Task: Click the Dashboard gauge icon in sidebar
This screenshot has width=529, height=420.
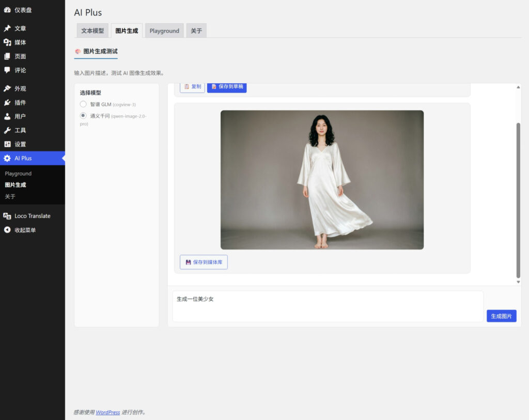Action: click(7, 10)
